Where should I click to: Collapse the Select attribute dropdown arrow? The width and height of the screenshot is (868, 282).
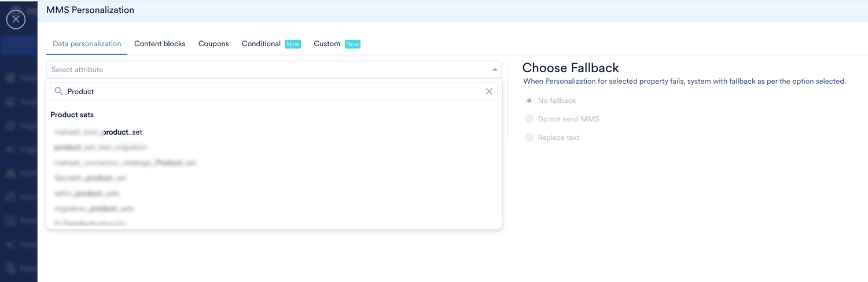point(495,69)
